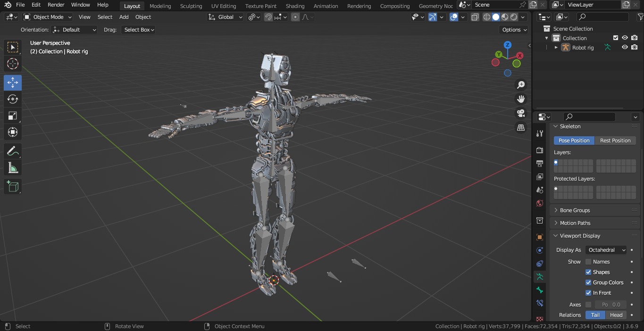Toggle the camera view icon
This screenshot has width=644, height=331.
coord(521,113)
